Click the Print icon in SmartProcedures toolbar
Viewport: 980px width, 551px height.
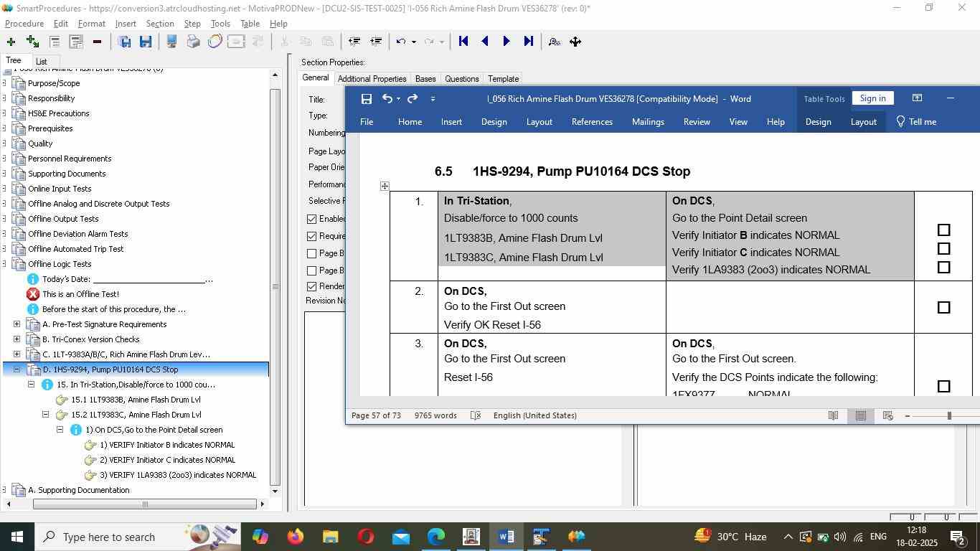tap(193, 42)
